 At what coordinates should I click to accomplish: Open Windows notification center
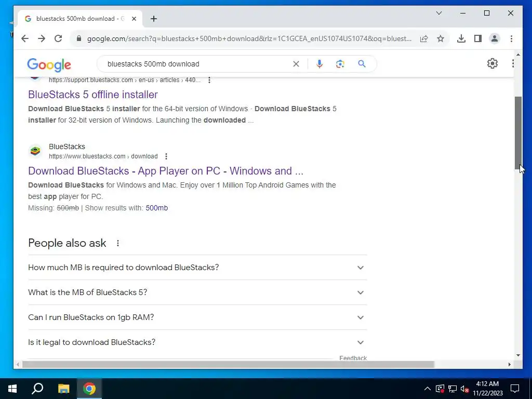(515, 389)
